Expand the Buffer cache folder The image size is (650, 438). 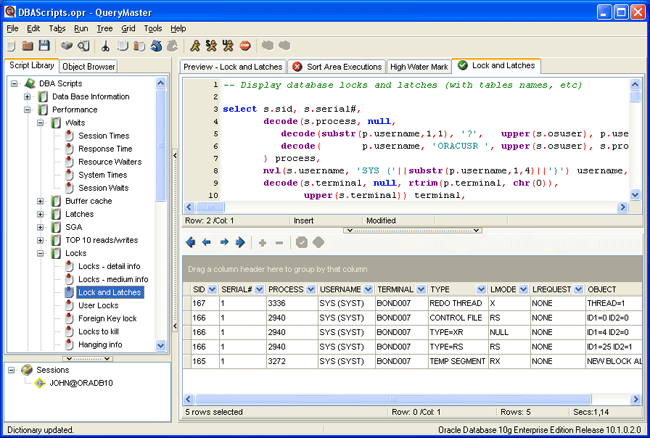tap(40, 201)
